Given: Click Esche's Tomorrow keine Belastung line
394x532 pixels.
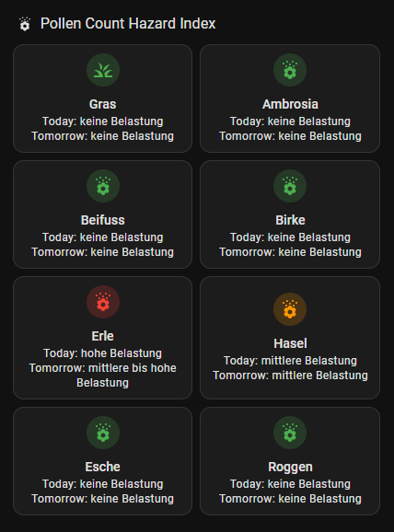Looking at the screenshot, I should (x=102, y=499).
